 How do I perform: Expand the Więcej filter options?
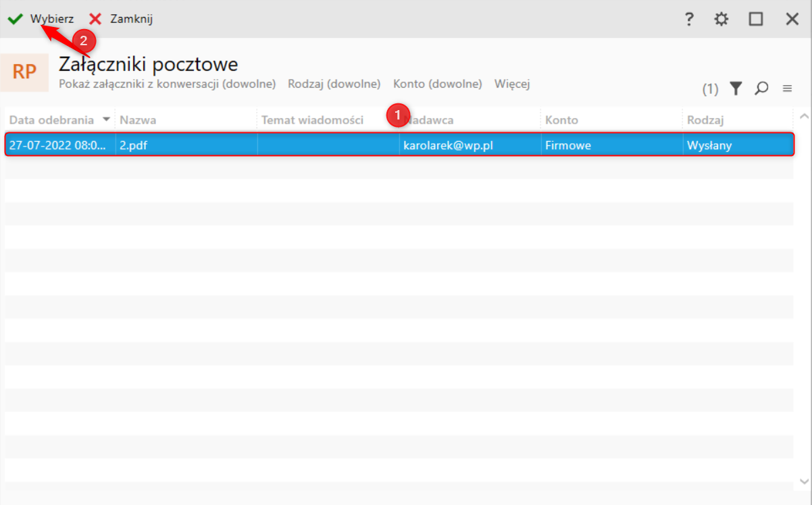point(512,84)
